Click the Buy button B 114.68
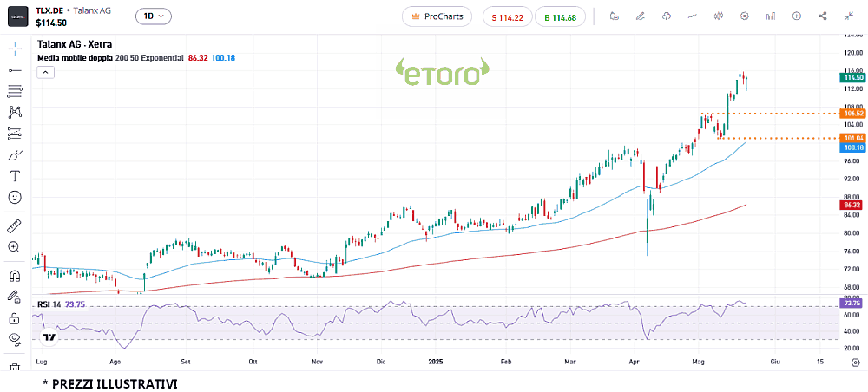The width and height of the screenshot is (868, 392). coord(560,17)
